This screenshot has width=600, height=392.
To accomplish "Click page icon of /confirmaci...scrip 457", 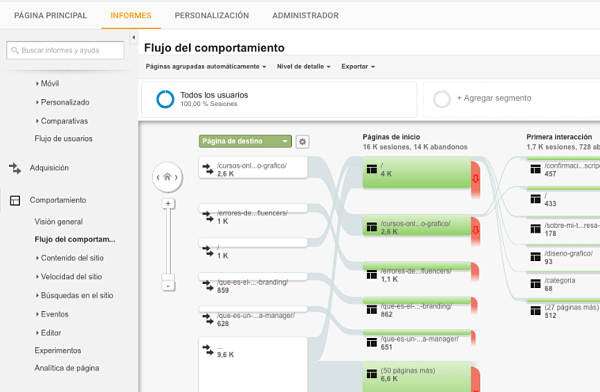I will tap(536, 169).
